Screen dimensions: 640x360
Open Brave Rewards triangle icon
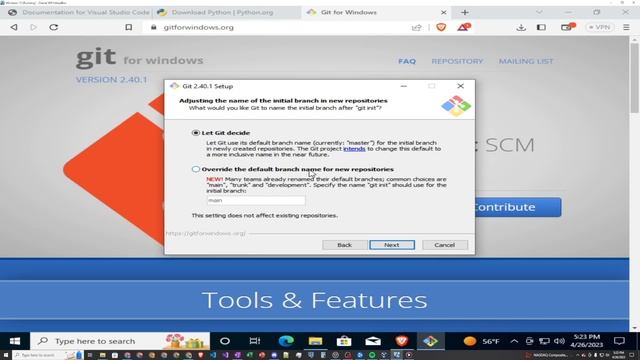coord(464,27)
